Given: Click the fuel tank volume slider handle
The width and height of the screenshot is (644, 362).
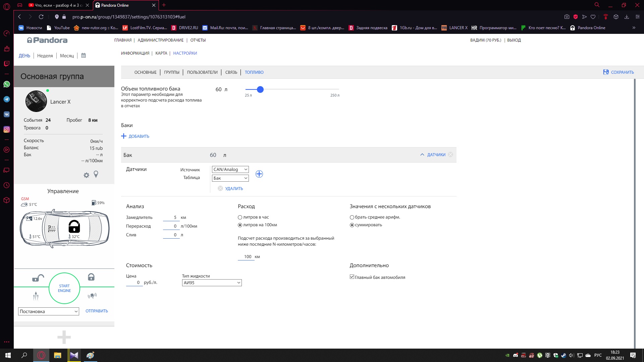Looking at the screenshot, I should click(x=260, y=89).
